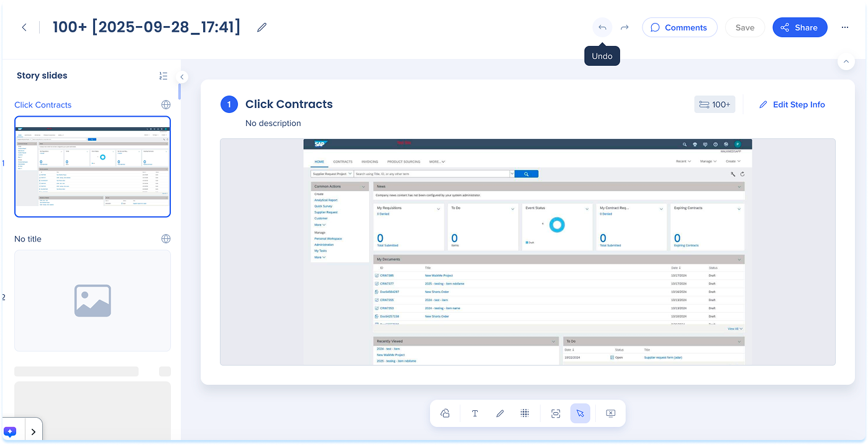
Task: Select the second 'No title' slide thumbnail
Action: pos(93,300)
